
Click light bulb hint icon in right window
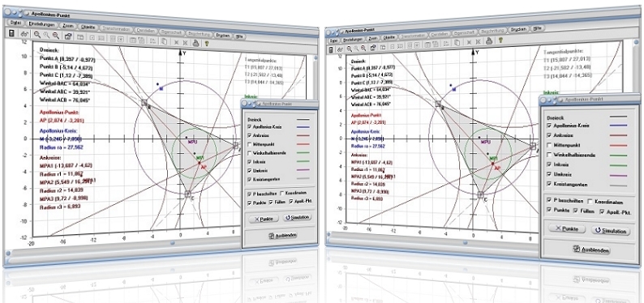click(x=500, y=41)
